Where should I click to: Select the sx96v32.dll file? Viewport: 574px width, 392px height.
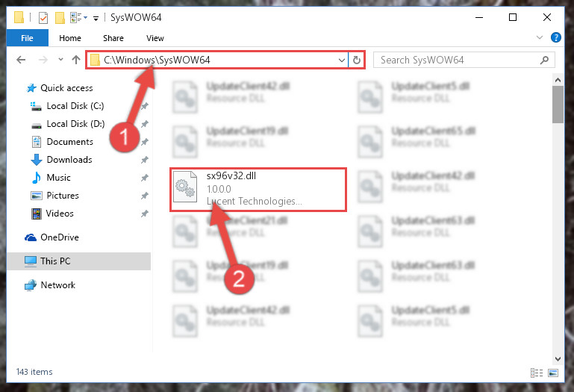[258, 190]
